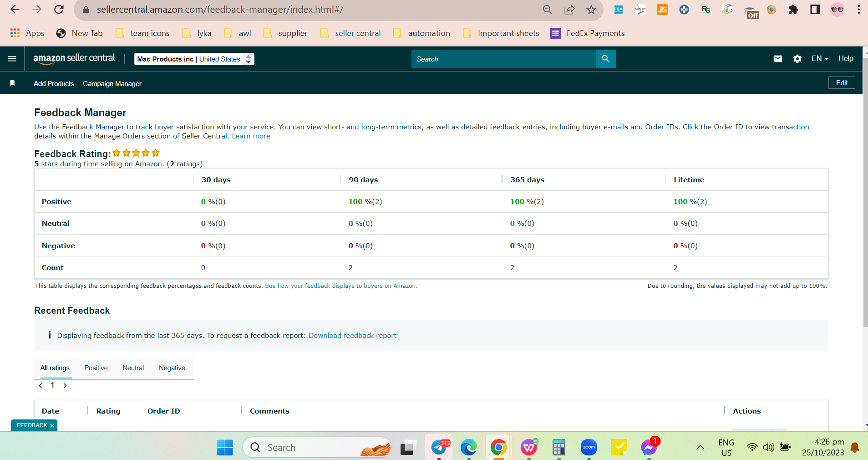This screenshot has width=868, height=460.
Task: Reload the page with the refresh icon
Action: click(x=59, y=10)
